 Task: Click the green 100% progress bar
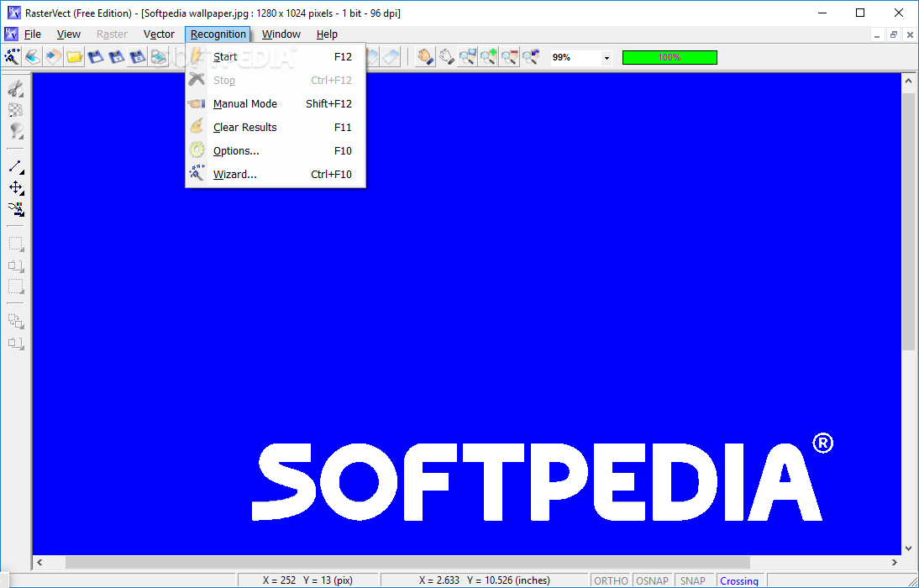(x=670, y=57)
